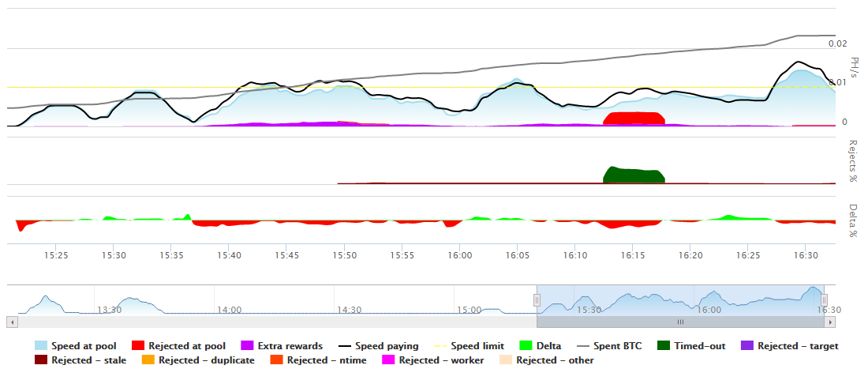
Task: Click the Rejected – other legend label
Action: click(556, 360)
